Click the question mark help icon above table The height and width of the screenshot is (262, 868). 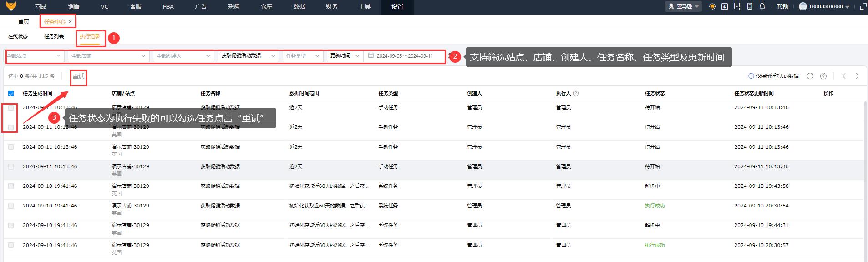coord(823,76)
